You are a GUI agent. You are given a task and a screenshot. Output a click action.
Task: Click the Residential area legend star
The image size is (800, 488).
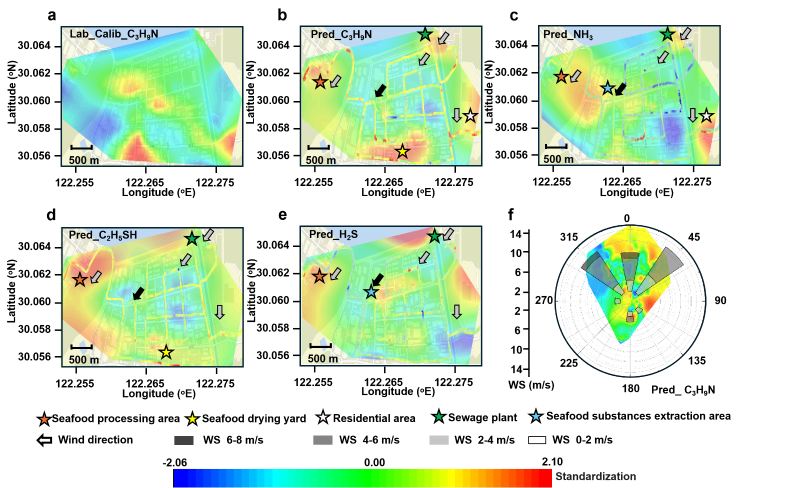(323, 418)
